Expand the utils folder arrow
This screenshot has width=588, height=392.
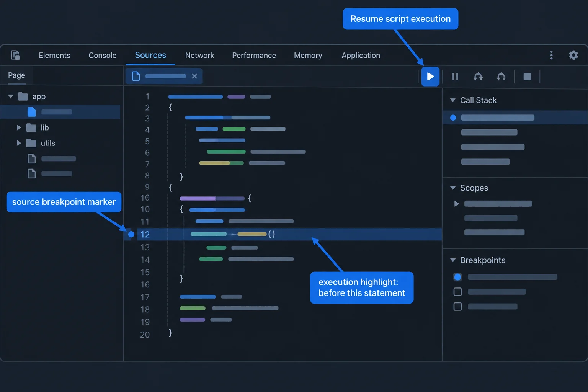pyautogui.click(x=18, y=143)
